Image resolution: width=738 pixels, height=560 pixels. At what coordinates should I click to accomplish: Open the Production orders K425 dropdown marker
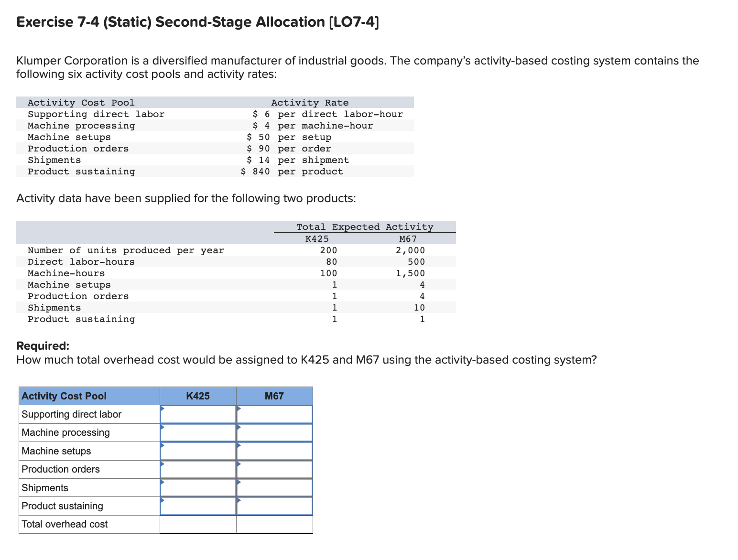163,464
